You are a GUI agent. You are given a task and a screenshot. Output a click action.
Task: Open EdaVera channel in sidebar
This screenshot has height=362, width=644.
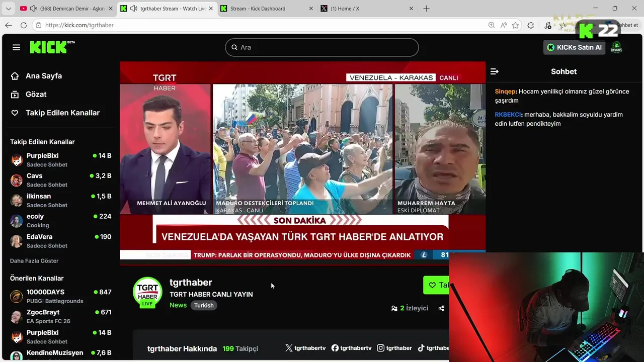61,241
